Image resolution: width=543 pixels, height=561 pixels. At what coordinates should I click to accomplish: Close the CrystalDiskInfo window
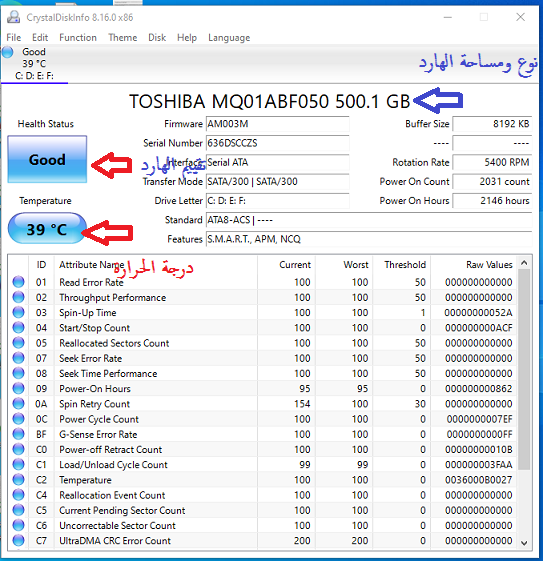click(520, 17)
